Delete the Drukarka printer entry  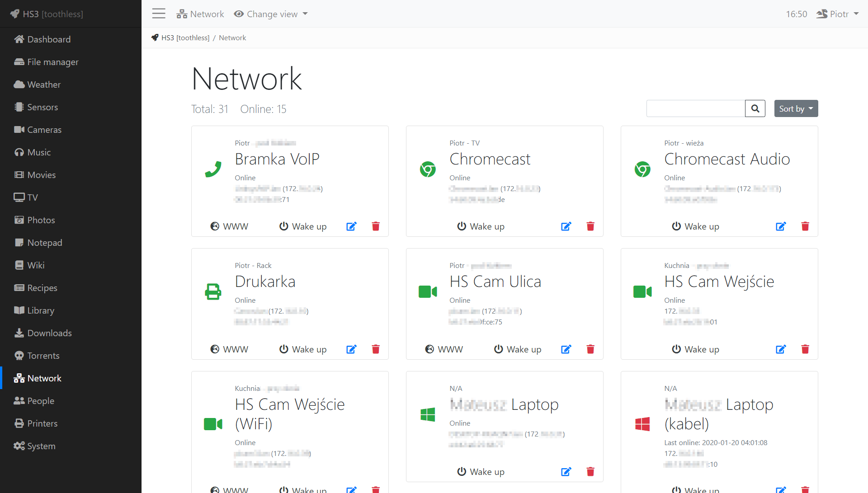[376, 349]
